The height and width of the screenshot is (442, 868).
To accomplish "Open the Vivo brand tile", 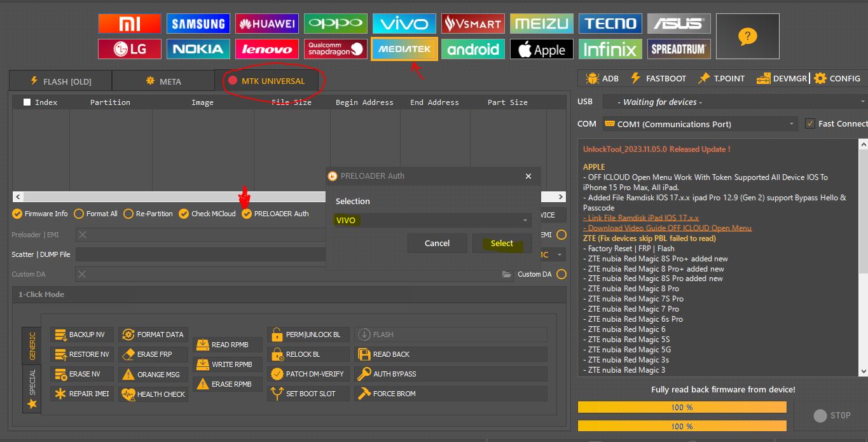I will tap(404, 24).
